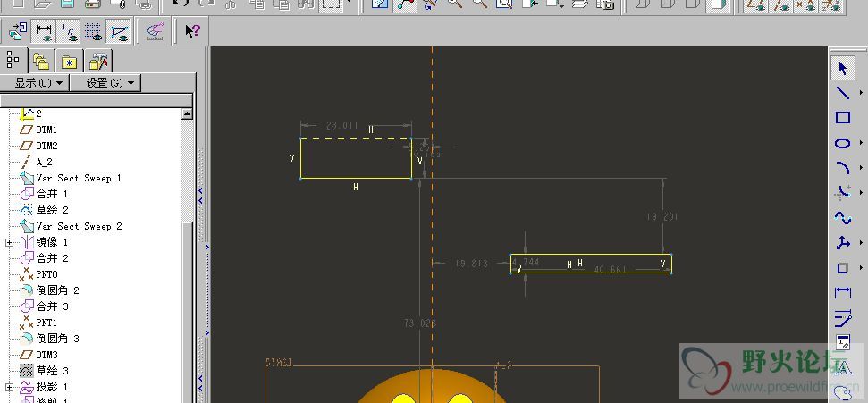Click the What's This help cursor icon

click(x=192, y=31)
